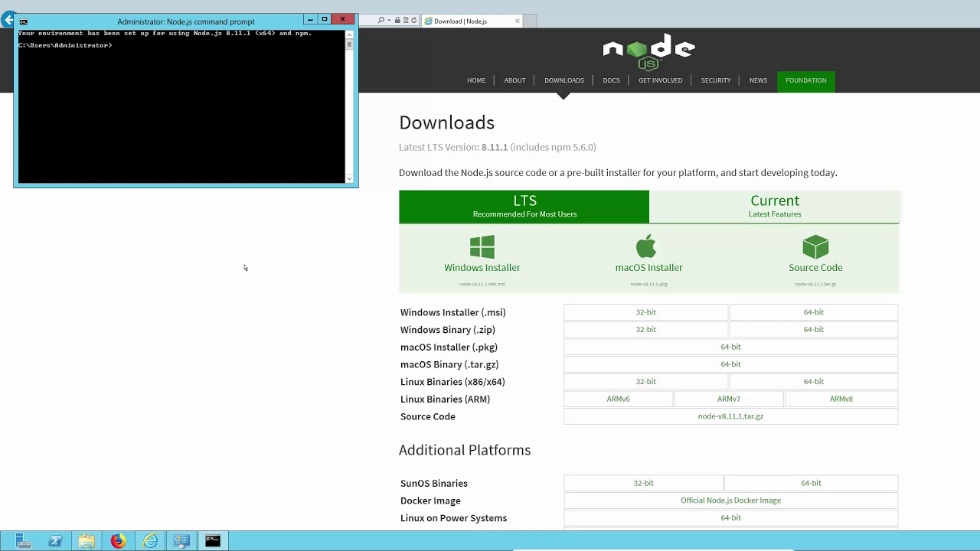
Task: Click the Windows Installer text link
Action: pyautogui.click(x=482, y=268)
